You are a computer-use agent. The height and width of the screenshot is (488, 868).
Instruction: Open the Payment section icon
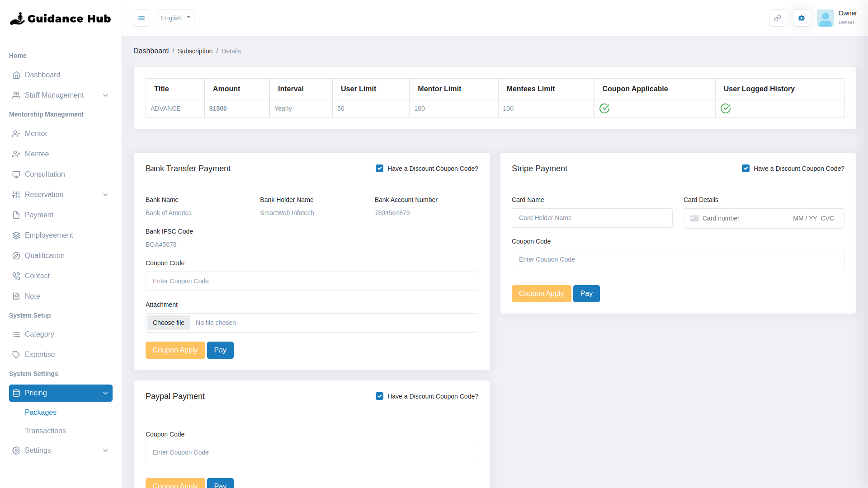16,215
